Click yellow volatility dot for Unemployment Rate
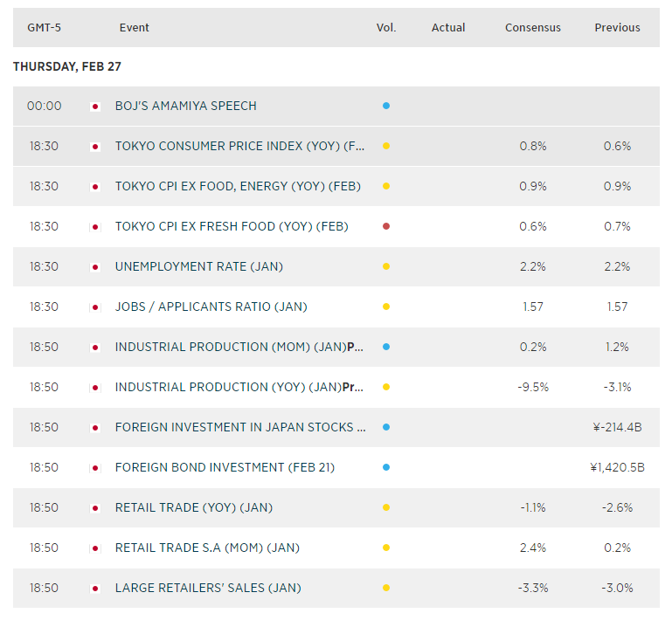The width and height of the screenshot is (672, 627). click(386, 266)
